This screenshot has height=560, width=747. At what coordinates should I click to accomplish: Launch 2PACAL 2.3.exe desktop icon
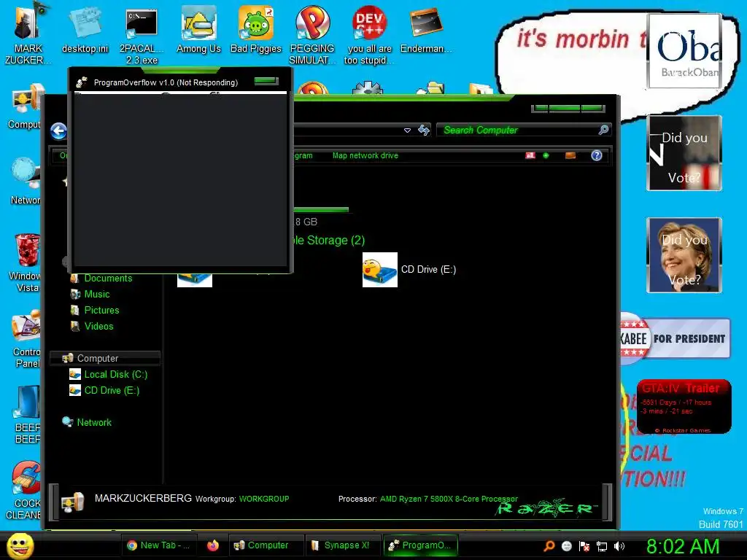click(142, 36)
